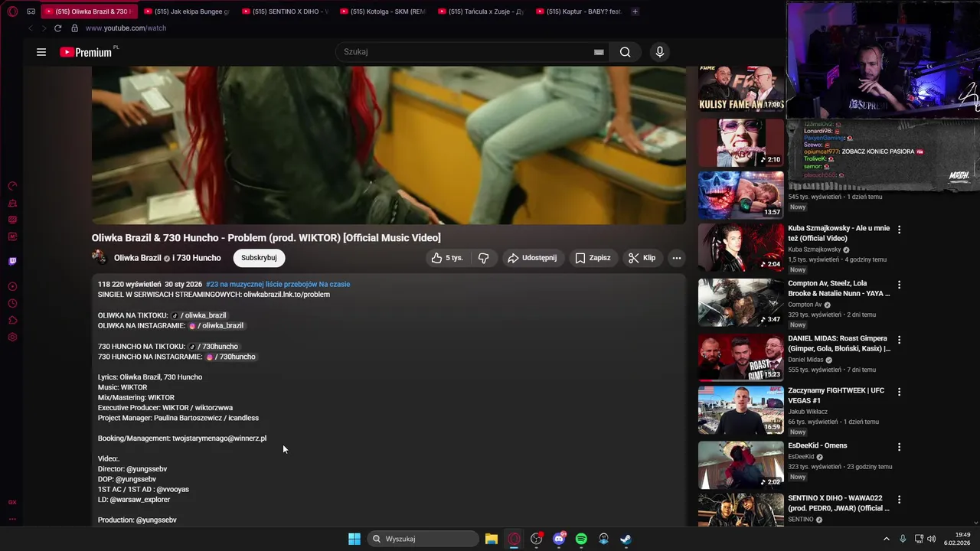The height and width of the screenshot is (551, 980).
Task: Create a clip with Klip button
Action: [x=642, y=258]
